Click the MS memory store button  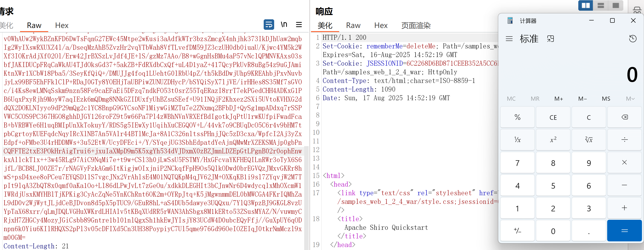pos(606,99)
